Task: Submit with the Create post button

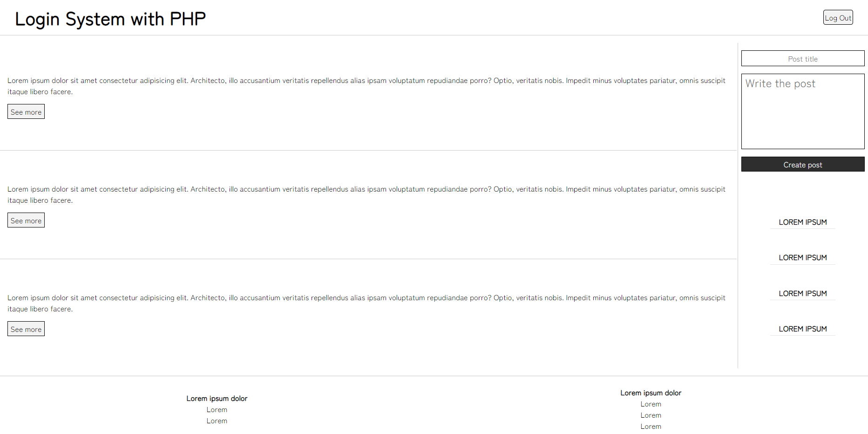Action: coord(803,165)
